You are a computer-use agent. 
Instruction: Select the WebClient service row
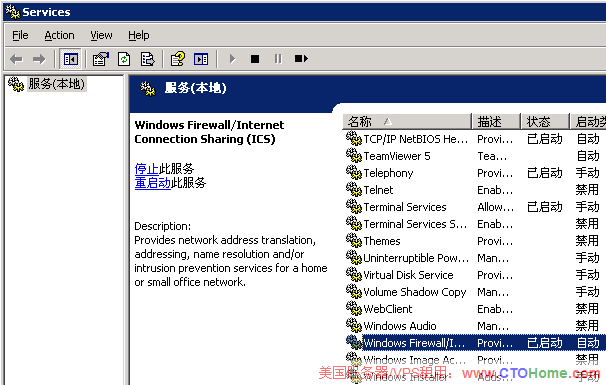475,309
